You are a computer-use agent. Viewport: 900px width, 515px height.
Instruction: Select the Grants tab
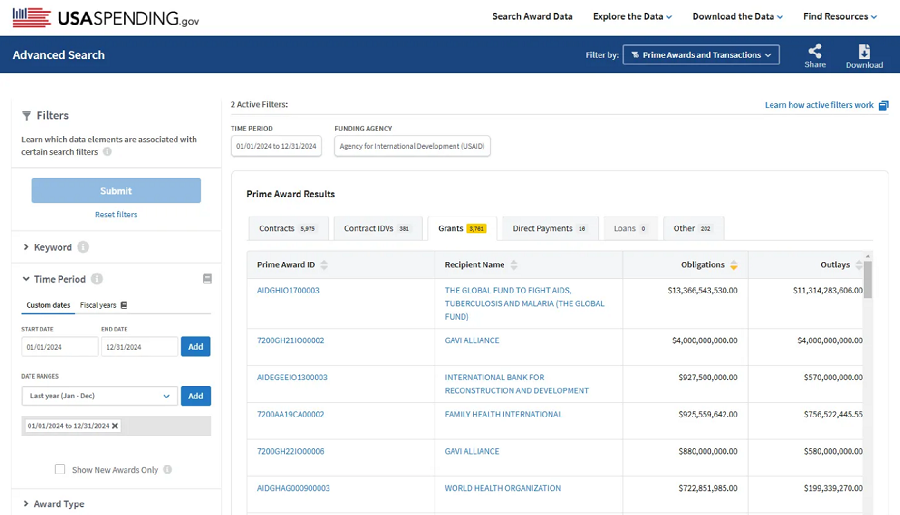point(462,229)
